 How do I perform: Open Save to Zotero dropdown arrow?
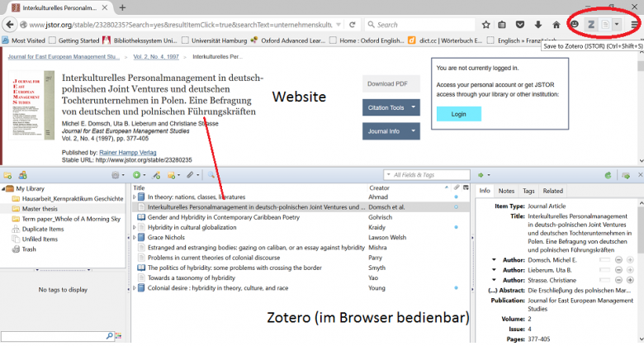[617, 25]
